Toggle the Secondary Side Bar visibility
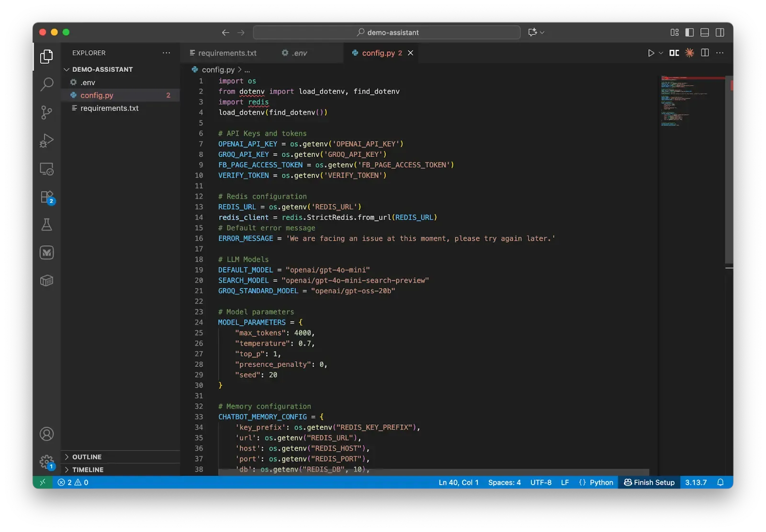Image resolution: width=766 pixels, height=532 pixels. pyautogui.click(x=720, y=33)
